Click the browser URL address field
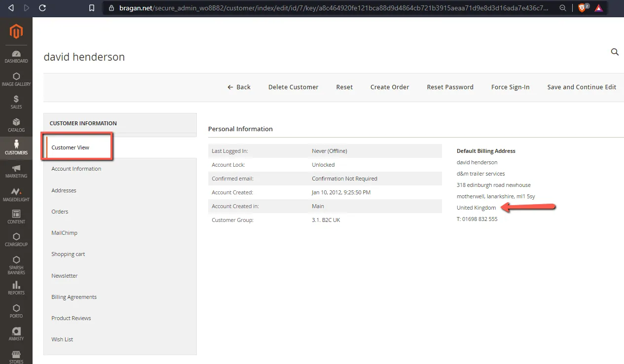This screenshot has height=364, width=624. click(333, 8)
